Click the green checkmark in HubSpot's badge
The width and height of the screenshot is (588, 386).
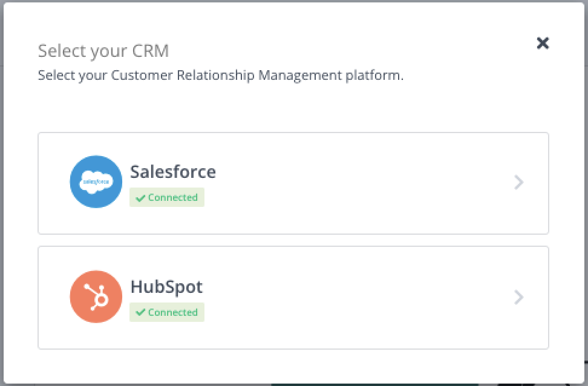140,313
